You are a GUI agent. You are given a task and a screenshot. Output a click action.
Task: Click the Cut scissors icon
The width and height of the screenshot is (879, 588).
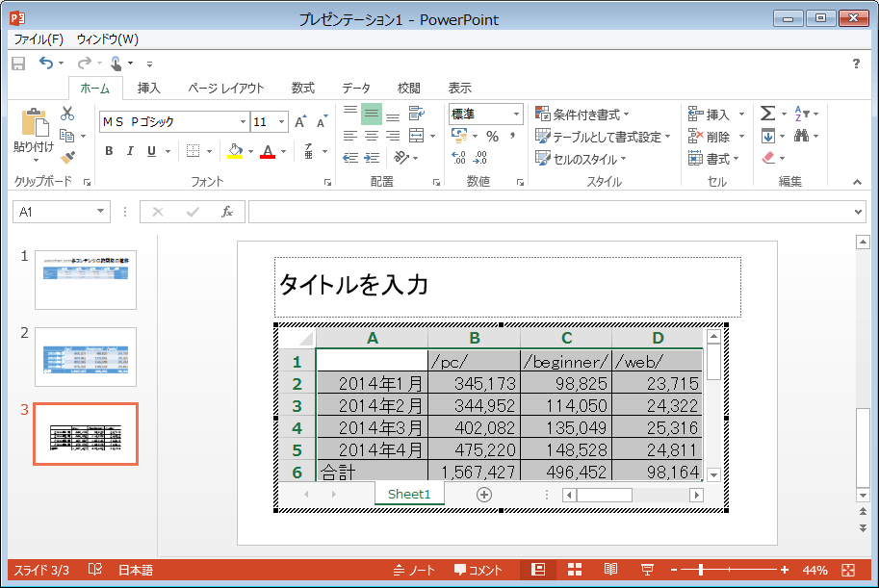tap(67, 114)
